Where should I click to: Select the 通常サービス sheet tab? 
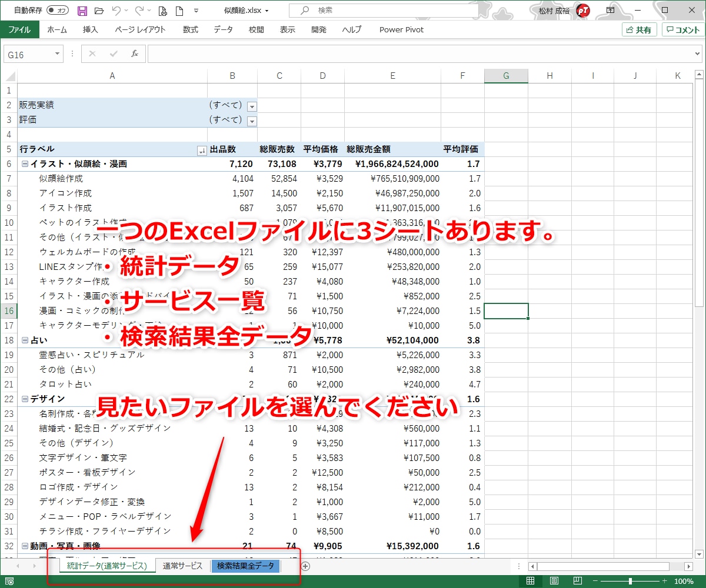pyautogui.click(x=182, y=566)
